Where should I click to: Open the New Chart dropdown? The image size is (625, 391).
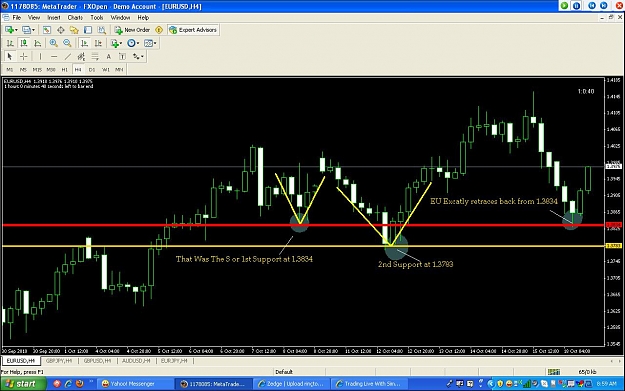pos(11,30)
